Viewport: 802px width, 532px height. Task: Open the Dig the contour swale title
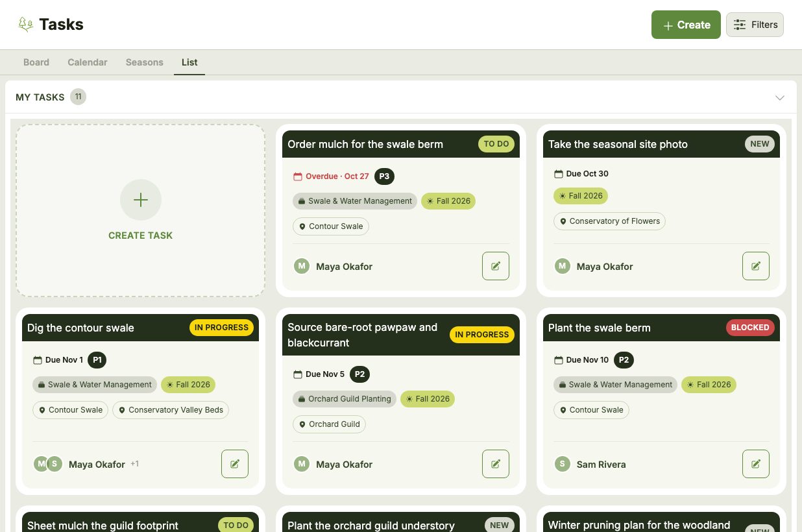pyautogui.click(x=80, y=328)
